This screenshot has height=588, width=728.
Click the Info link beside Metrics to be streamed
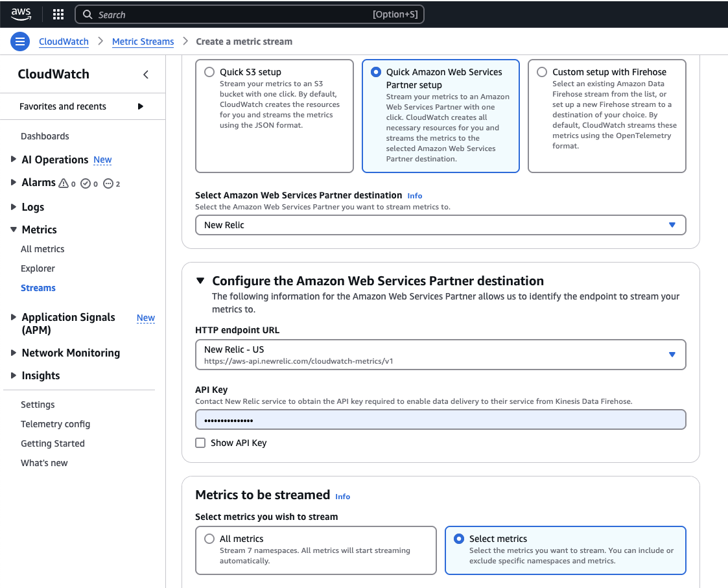(x=342, y=497)
